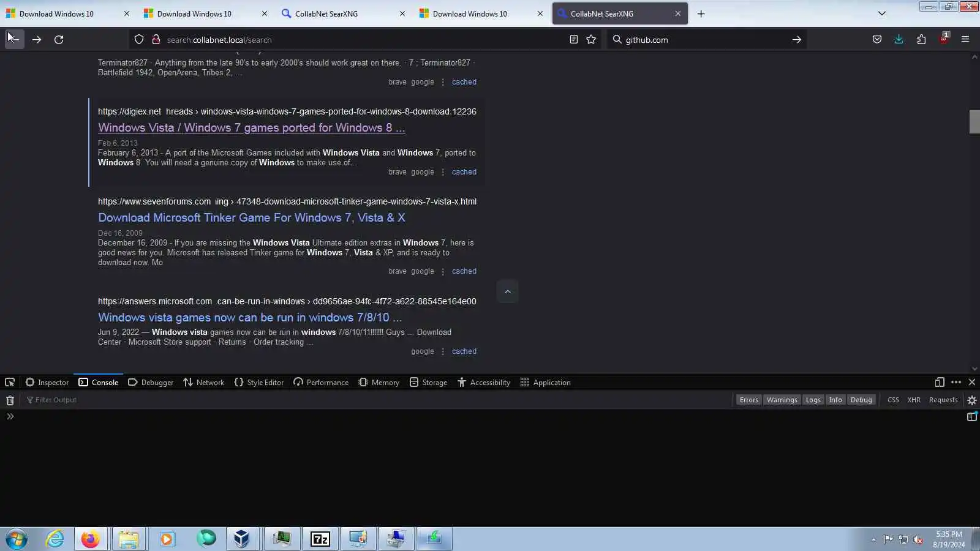Screen dimensions: 980x551
Task: Click the Action Center flag in the tray
Action: (x=888, y=539)
